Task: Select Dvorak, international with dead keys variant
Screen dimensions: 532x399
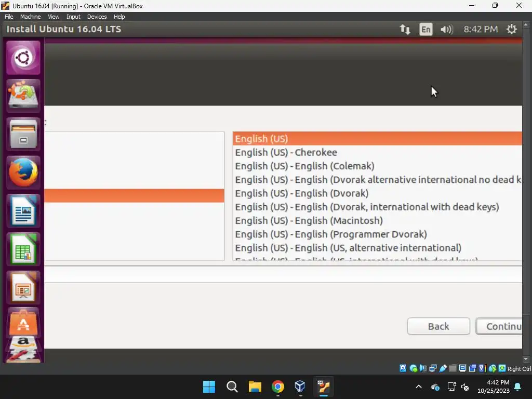Action: click(x=378, y=207)
